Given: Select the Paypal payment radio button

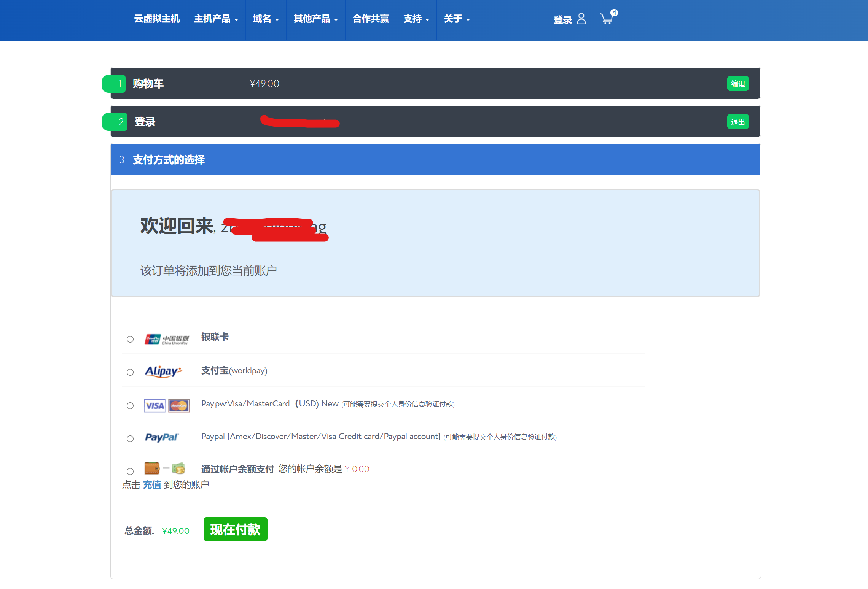Looking at the screenshot, I should pos(130,439).
